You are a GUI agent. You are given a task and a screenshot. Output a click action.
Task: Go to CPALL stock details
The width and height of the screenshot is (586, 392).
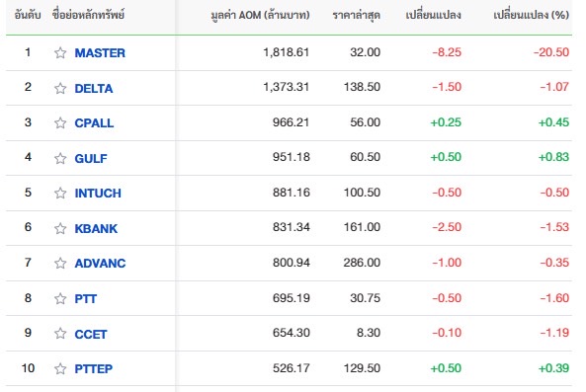[x=94, y=123]
